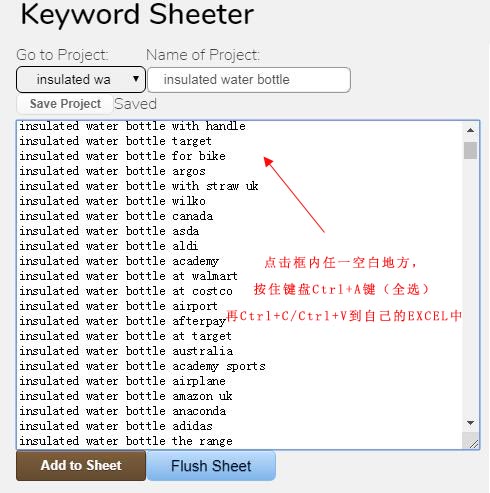Screen dimensions: 490x493
Task: Click the line 'insulated water bottle academy sports'
Action: [142, 366]
